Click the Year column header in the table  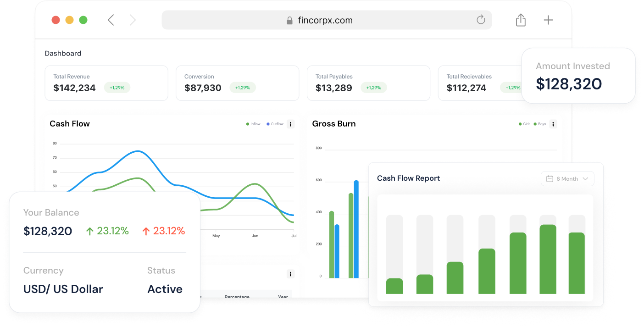click(x=283, y=297)
